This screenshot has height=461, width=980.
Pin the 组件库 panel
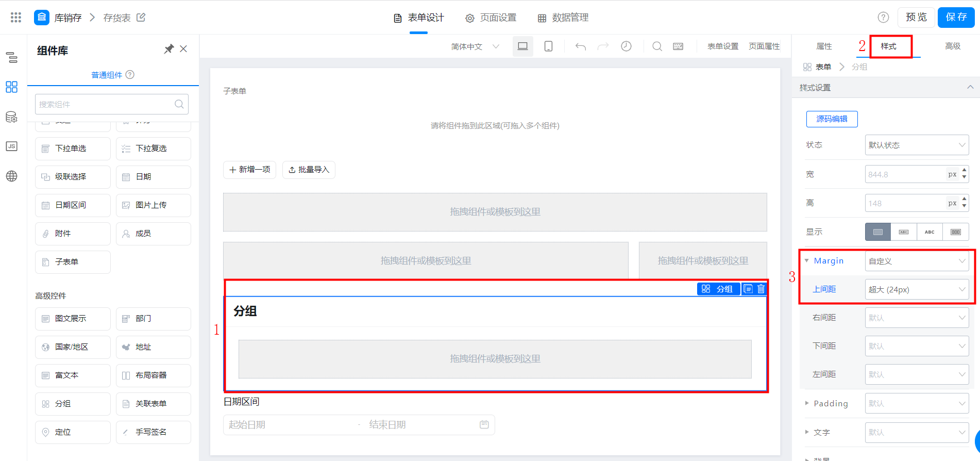click(x=168, y=49)
